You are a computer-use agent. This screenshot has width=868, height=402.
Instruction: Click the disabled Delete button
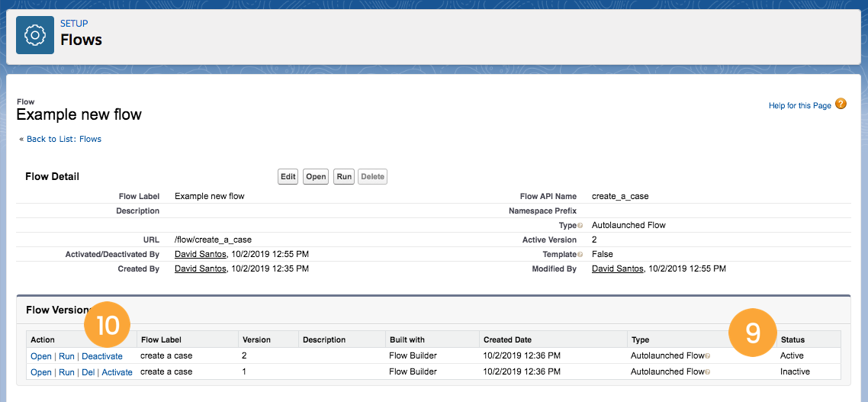[372, 177]
